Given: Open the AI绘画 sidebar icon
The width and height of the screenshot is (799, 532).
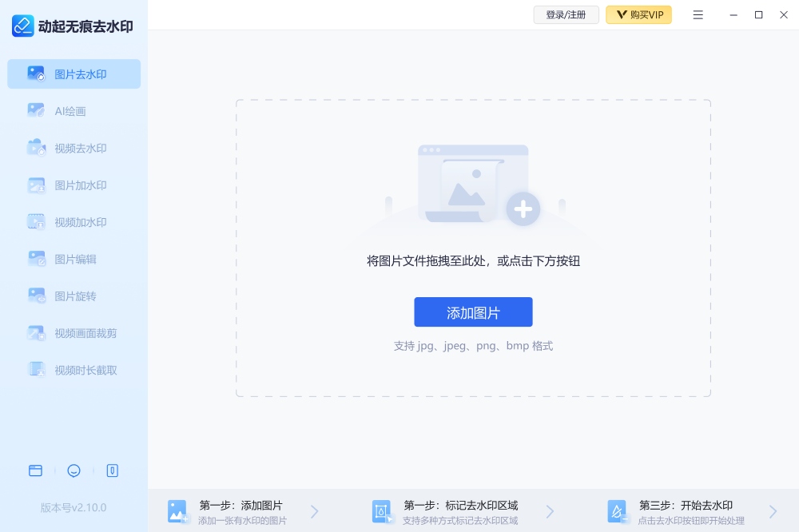Looking at the screenshot, I should click(x=36, y=110).
